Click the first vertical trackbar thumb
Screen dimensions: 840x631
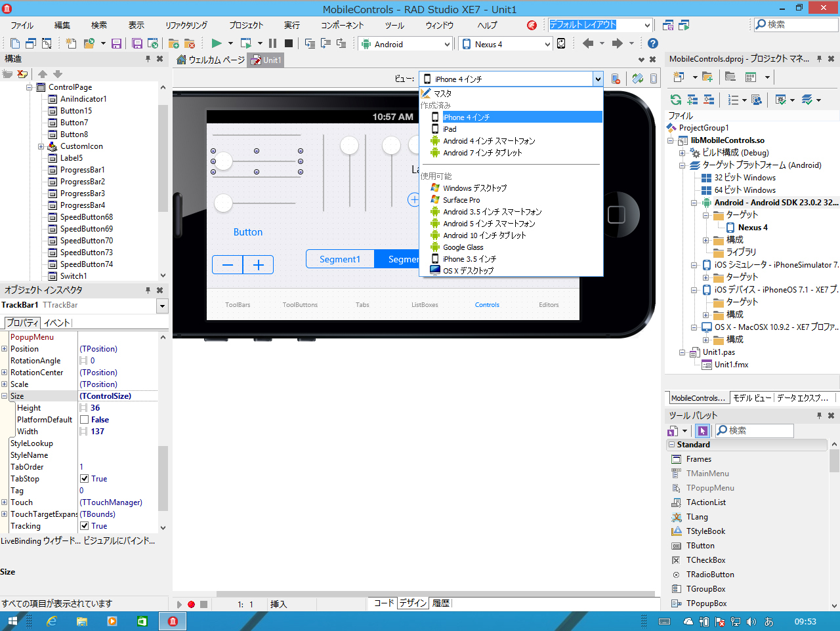coord(349,145)
